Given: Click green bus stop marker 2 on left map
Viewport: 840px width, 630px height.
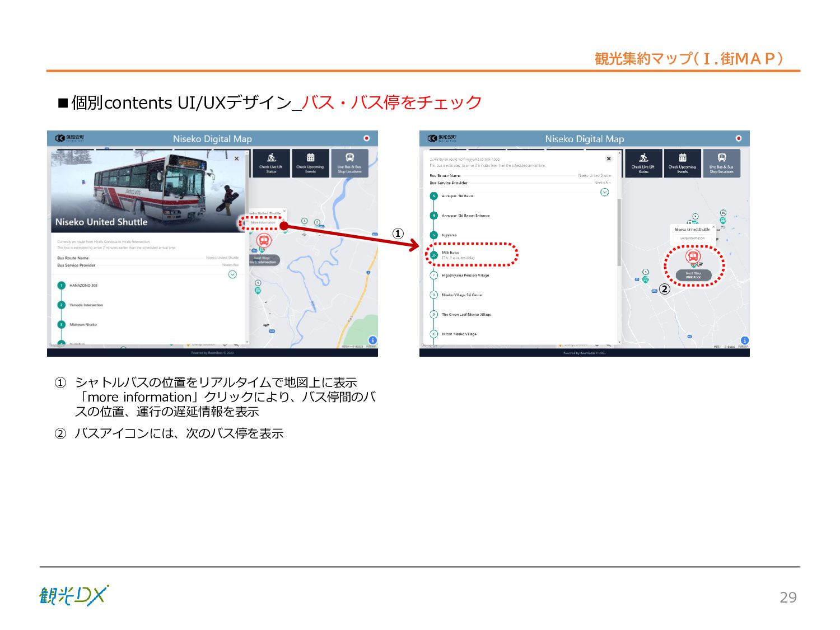Looking at the screenshot, I should 317,222.
